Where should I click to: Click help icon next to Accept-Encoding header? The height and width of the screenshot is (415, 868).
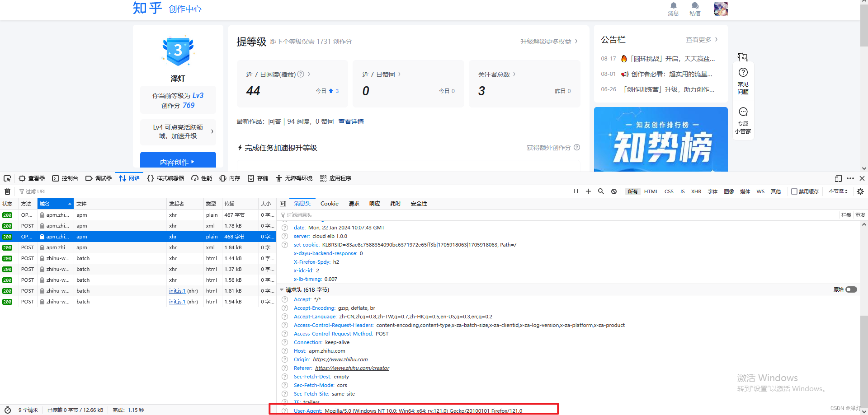pyautogui.click(x=285, y=308)
